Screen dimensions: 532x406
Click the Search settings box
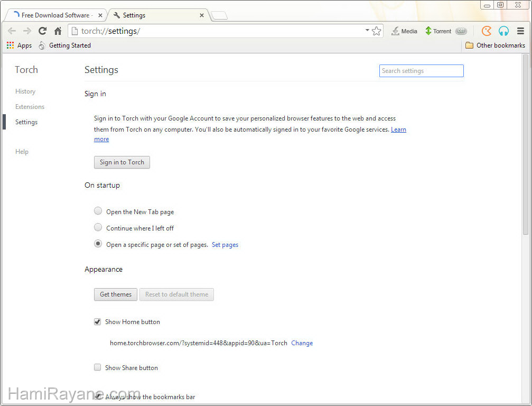421,71
